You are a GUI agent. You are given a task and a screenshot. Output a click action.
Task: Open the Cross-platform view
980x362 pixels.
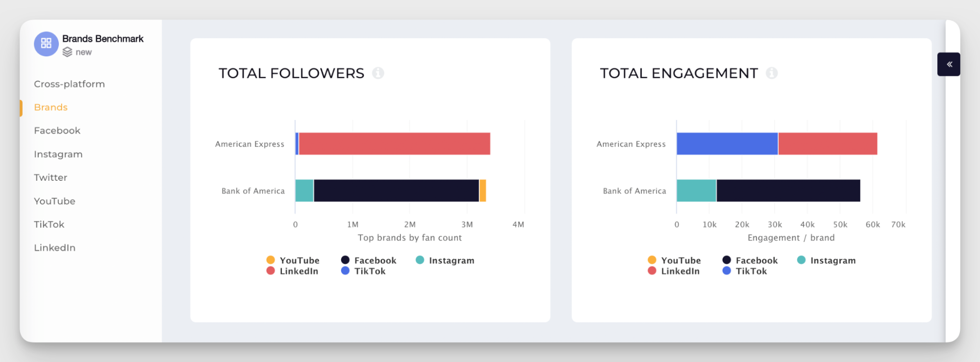69,84
